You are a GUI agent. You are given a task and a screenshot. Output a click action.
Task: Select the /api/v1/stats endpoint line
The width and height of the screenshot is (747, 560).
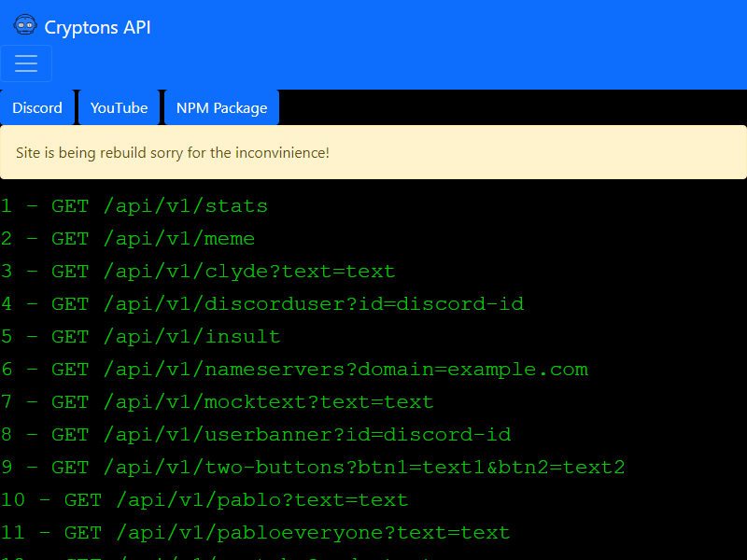point(134,206)
